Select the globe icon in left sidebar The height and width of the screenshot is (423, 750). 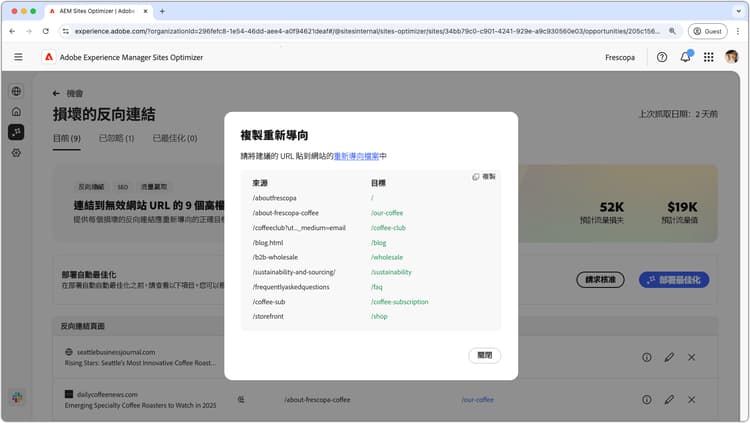pos(16,91)
